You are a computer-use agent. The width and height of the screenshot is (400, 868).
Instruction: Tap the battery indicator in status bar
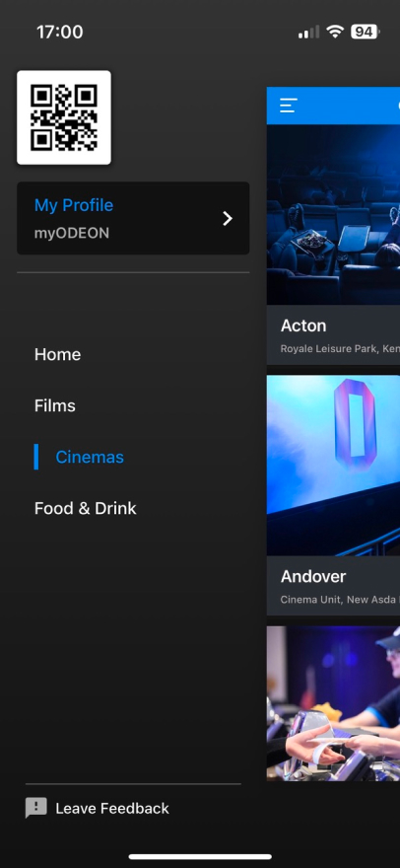point(366,33)
